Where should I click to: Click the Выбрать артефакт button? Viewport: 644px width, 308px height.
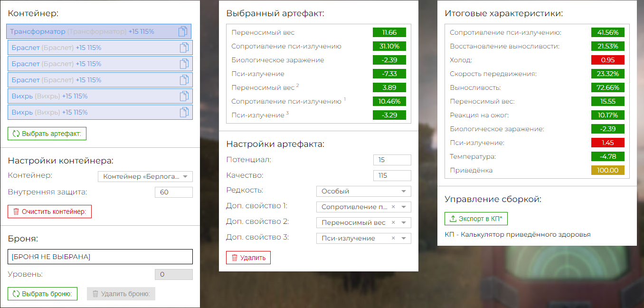[47, 134]
